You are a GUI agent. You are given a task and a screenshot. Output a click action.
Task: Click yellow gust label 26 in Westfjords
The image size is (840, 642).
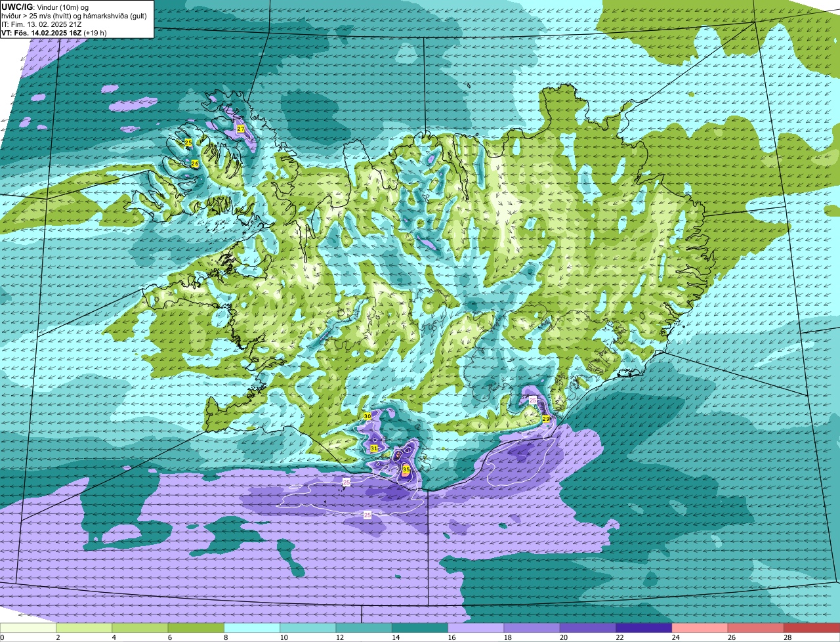click(x=195, y=163)
